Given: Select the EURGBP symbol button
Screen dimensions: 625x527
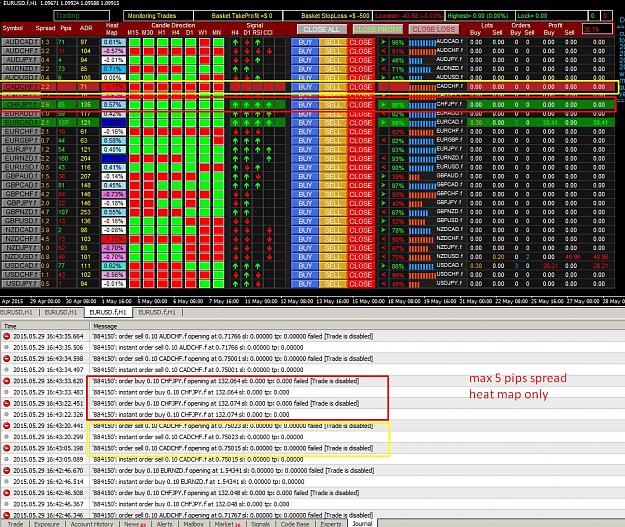Looking at the screenshot, I should 21,140.
